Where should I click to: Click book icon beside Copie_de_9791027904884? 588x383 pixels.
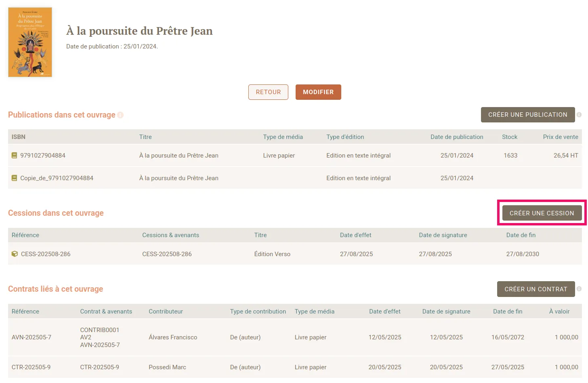click(x=15, y=178)
